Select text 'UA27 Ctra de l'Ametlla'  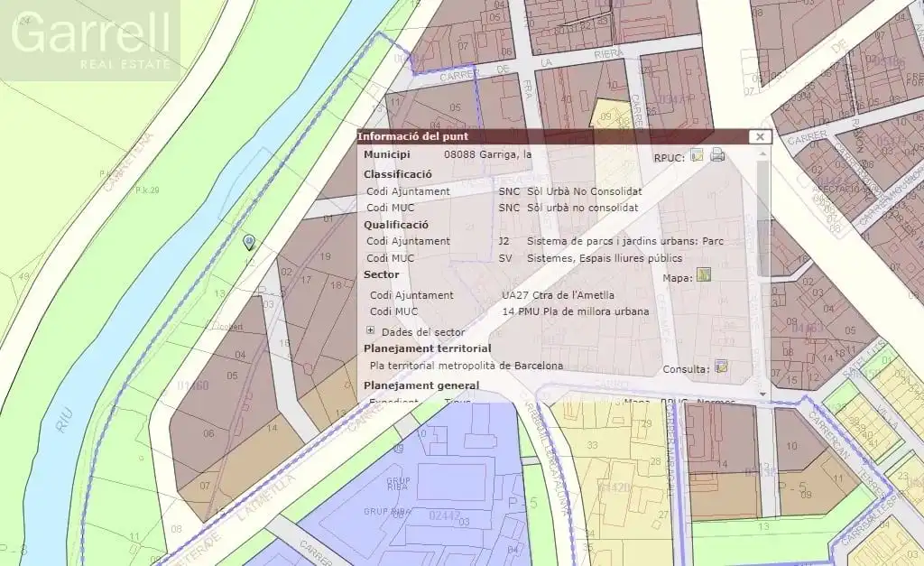558,295
